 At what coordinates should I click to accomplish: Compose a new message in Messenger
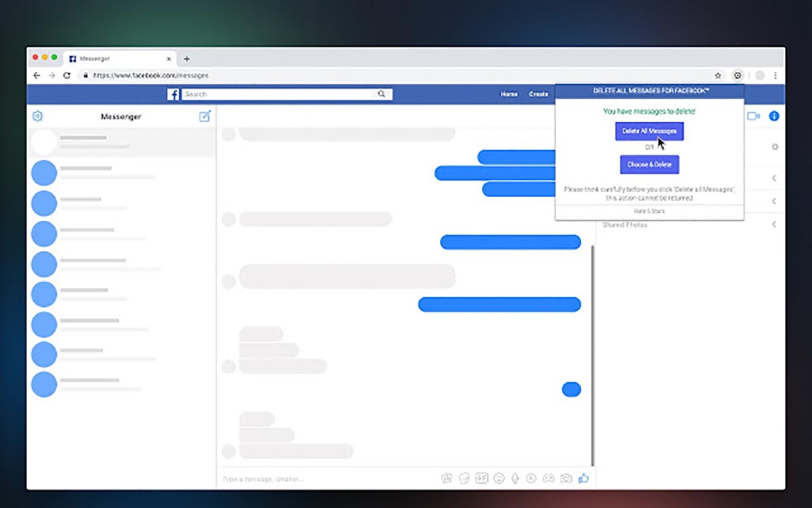tap(205, 116)
